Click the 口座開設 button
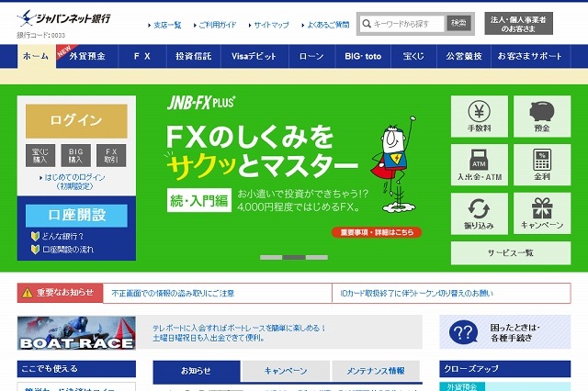The width and height of the screenshot is (588, 391). (76, 216)
